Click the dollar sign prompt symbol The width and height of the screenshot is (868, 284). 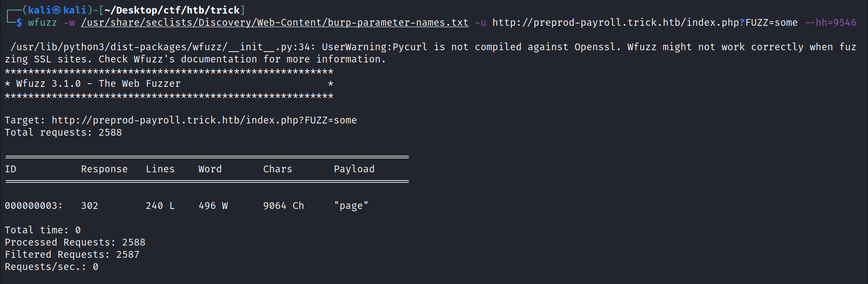click(19, 23)
